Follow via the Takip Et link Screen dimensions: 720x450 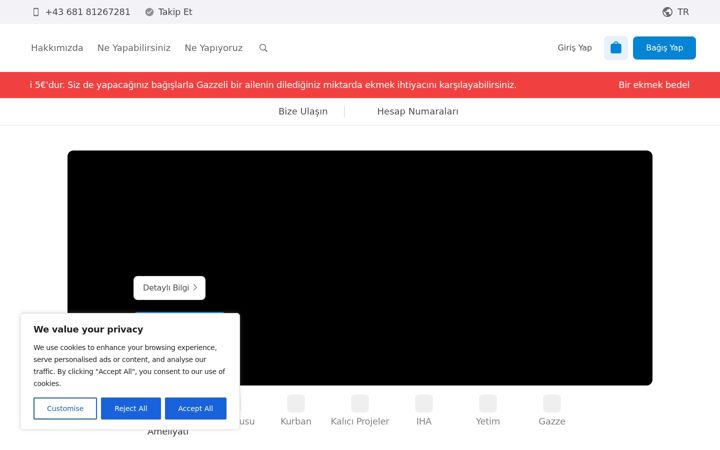click(175, 12)
